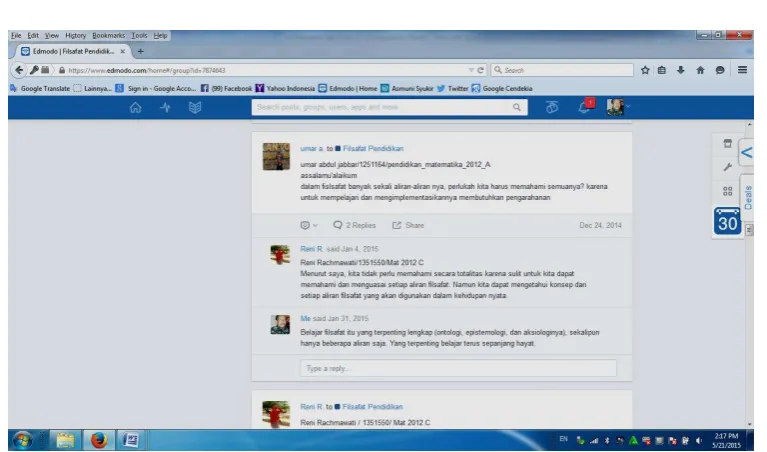Open profile avatar menu
The height and width of the screenshot is (452, 767).
click(615, 107)
